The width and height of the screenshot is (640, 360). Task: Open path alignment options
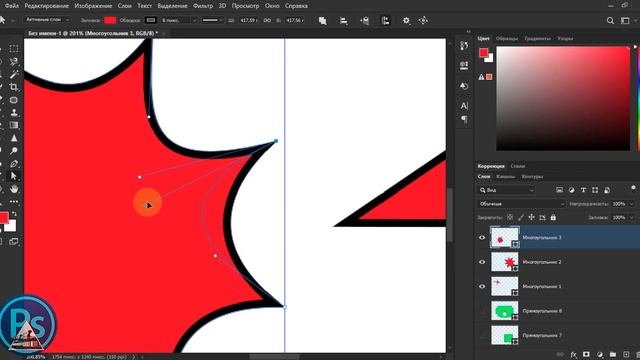[x=344, y=20]
